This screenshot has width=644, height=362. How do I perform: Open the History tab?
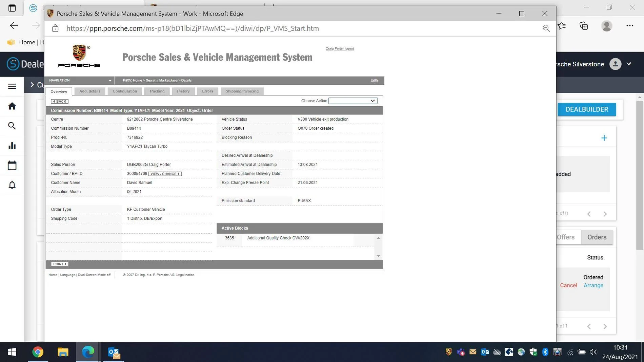(x=183, y=91)
